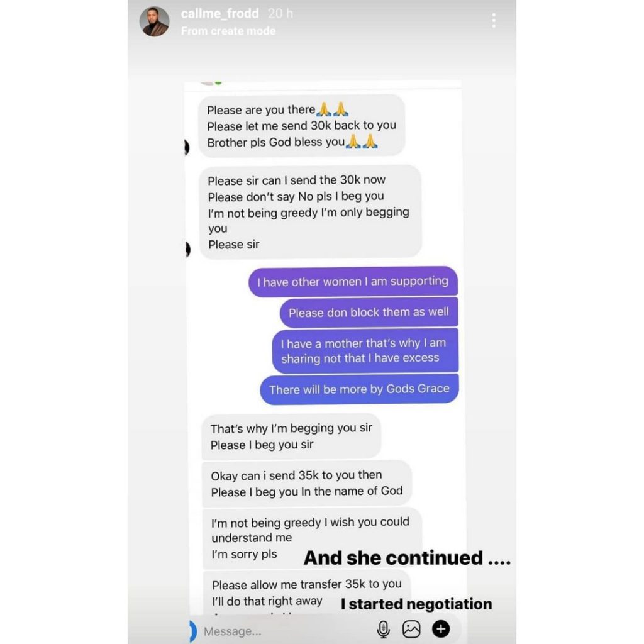The height and width of the screenshot is (644, 644).
Task: Tap sender avatar beside 'Please sir' message
Action: click(x=187, y=249)
